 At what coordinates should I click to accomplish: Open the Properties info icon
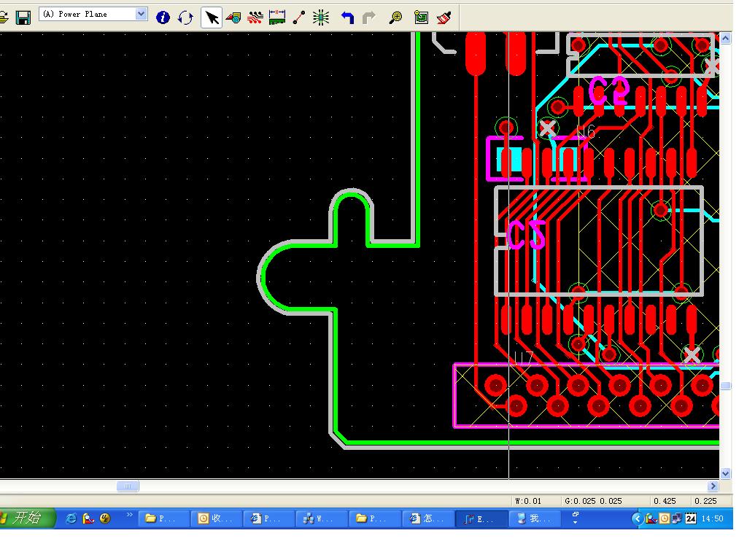tap(163, 17)
